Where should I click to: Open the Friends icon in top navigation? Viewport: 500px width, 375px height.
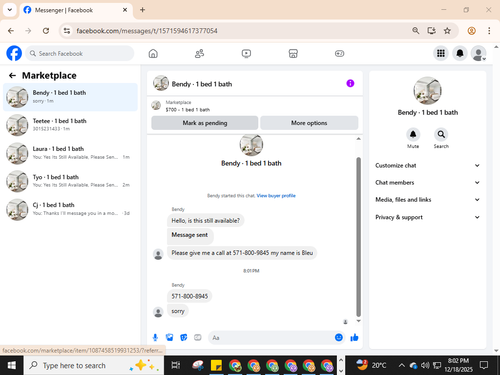199,53
